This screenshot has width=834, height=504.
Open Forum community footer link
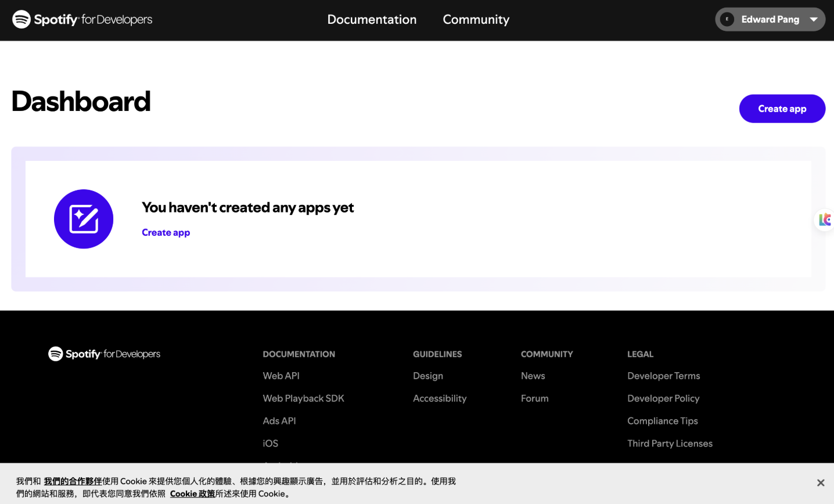point(534,398)
